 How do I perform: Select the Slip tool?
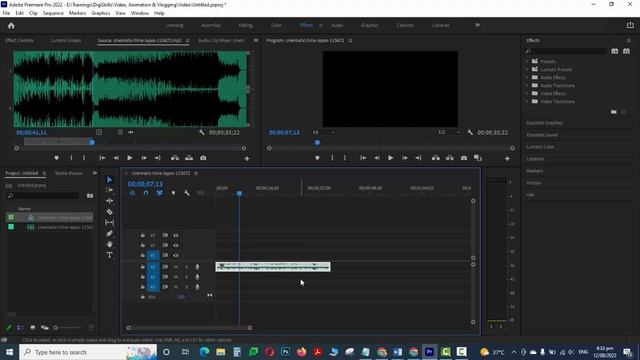tap(109, 222)
